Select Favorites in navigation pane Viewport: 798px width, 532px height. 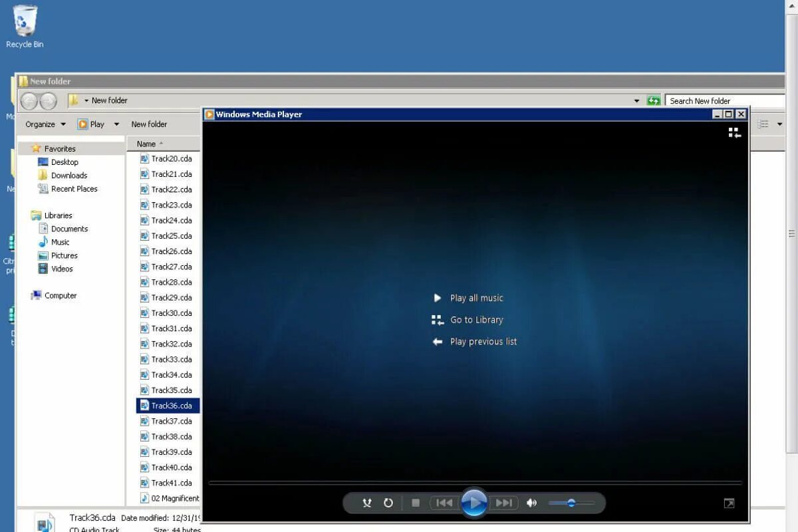[53, 149]
